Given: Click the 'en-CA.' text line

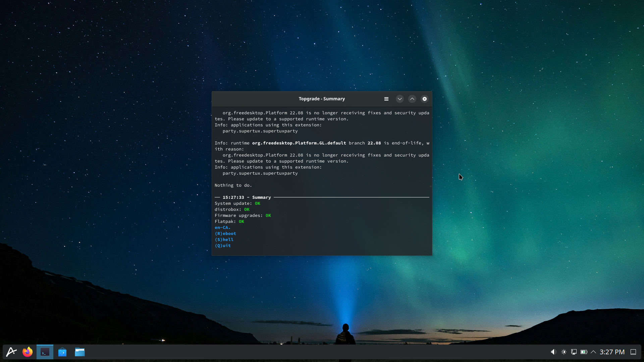Looking at the screenshot, I should click(223, 228).
